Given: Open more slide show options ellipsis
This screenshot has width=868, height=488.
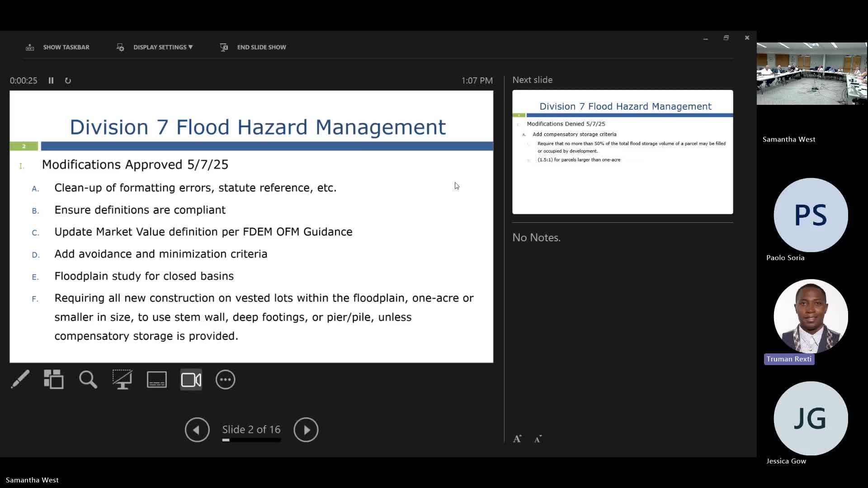Looking at the screenshot, I should point(226,380).
